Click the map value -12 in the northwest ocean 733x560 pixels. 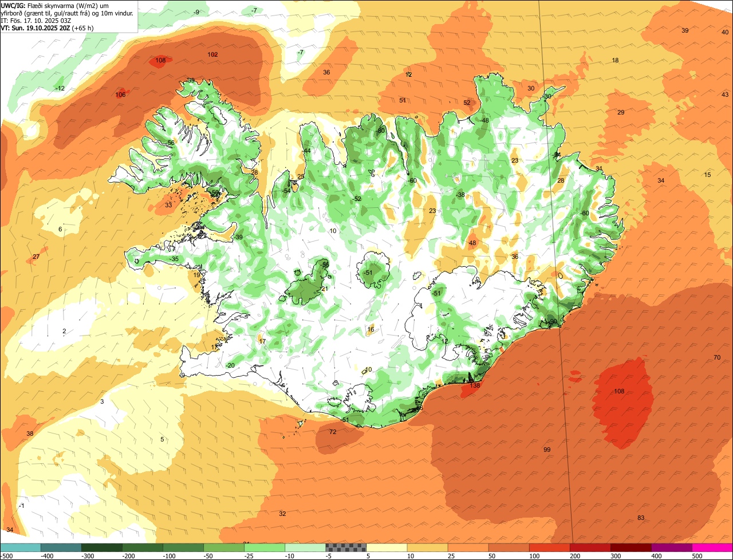(60, 88)
